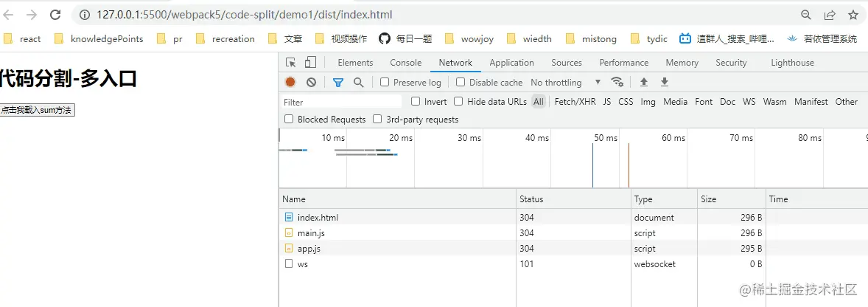Filter requests by Fetch/XHR

(575, 102)
